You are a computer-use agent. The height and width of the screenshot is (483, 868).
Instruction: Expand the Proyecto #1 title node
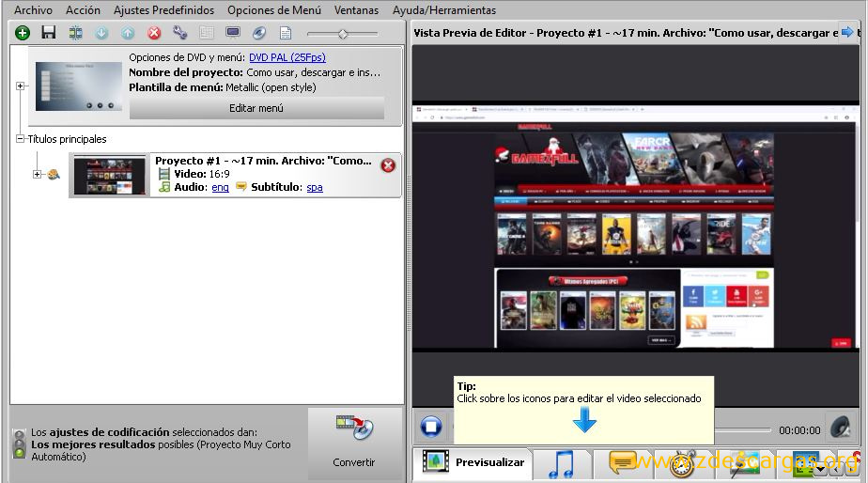(37, 174)
